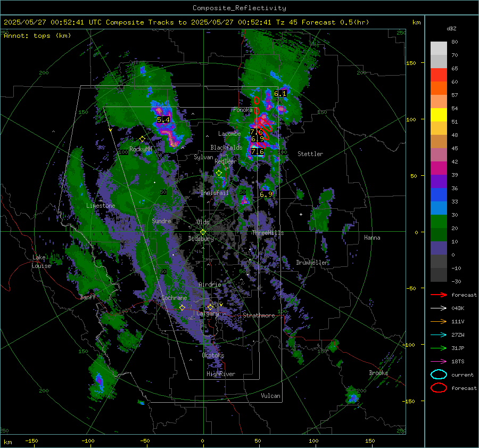
Task: Click the Brooks label
Action: click(378, 373)
